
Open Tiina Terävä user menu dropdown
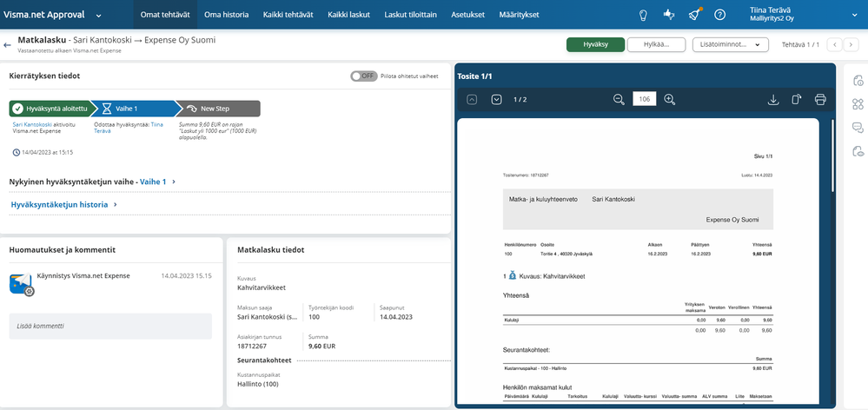coord(854,15)
